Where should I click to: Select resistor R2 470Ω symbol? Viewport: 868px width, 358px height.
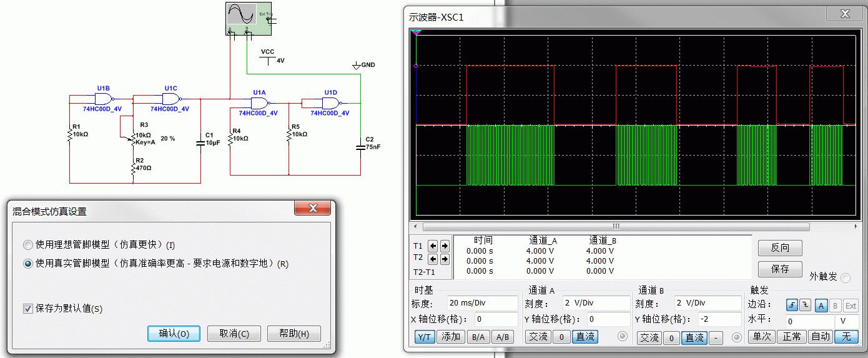click(x=133, y=168)
